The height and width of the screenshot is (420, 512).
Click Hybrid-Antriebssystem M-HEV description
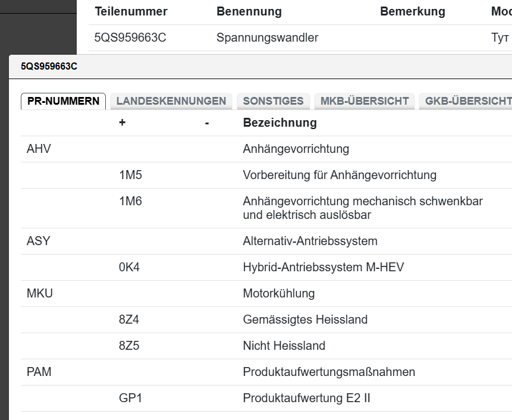[x=323, y=267]
